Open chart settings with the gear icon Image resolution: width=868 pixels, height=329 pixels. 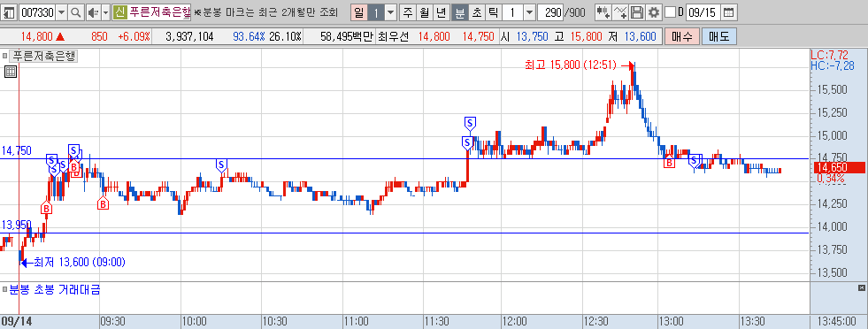coord(654,12)
